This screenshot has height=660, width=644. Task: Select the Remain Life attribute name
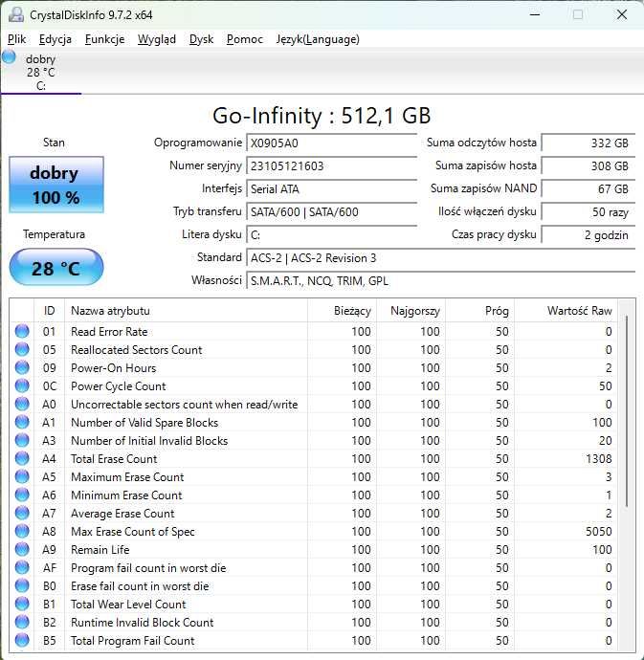(x=100, y=550)
